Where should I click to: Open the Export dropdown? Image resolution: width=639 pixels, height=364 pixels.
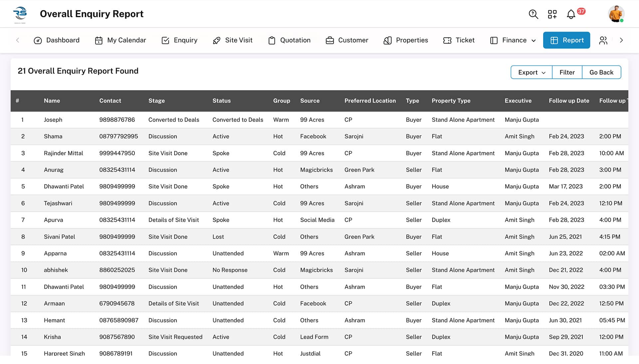532,72
